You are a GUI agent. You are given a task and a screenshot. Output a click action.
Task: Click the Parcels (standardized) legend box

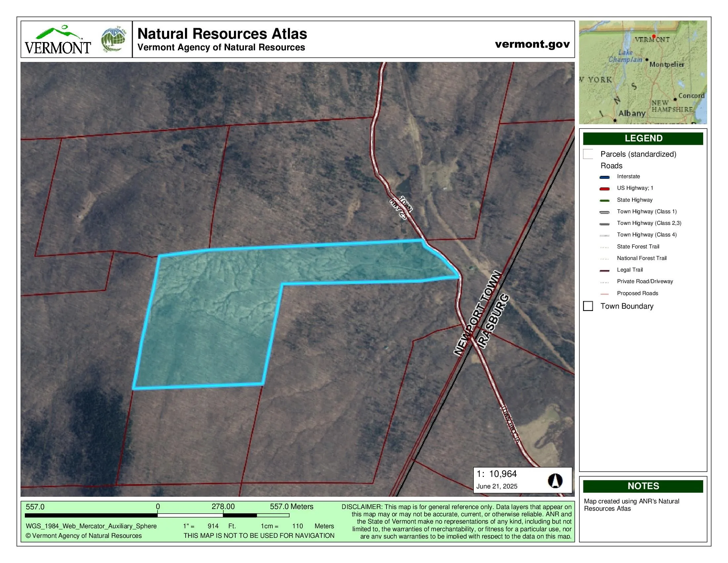coord(588,154)
